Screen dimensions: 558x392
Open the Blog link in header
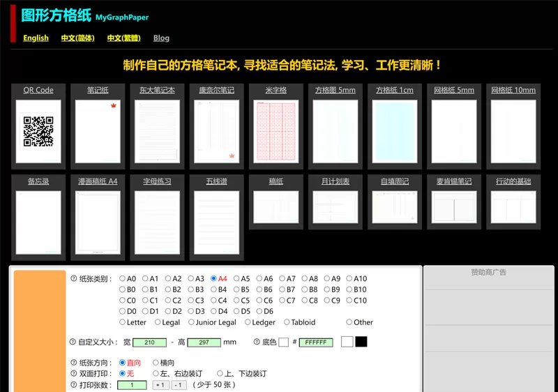pyautogui.click(x=161, y=38)
